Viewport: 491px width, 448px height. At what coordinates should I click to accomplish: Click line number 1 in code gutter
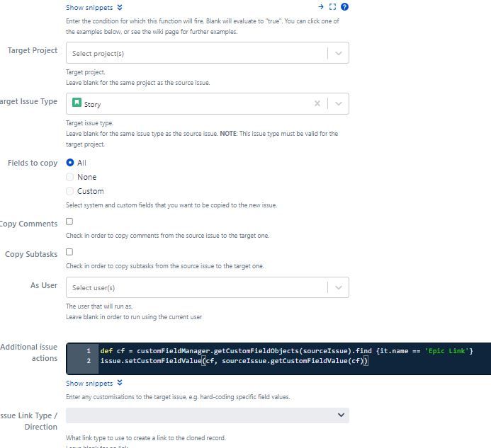click(x=89, y=351)
